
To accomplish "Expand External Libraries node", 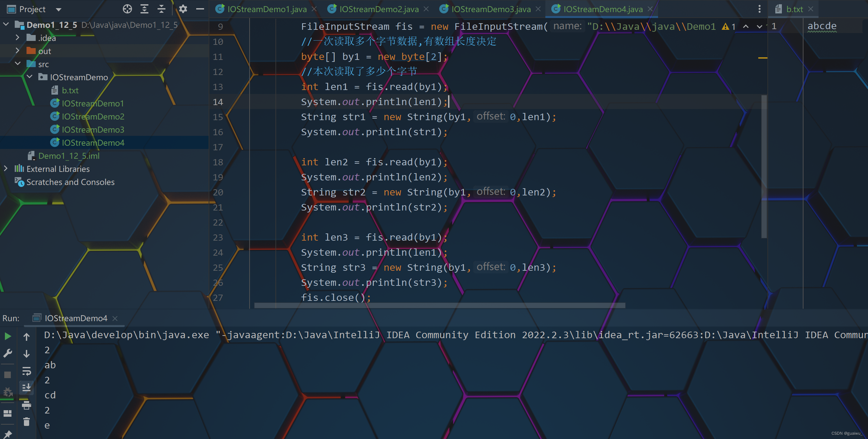I will (6, 168).
